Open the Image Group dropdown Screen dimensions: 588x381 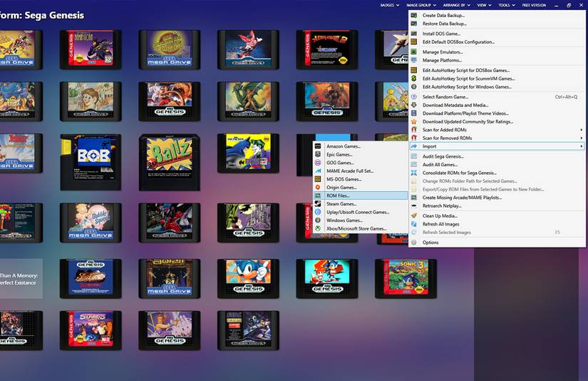421,5
